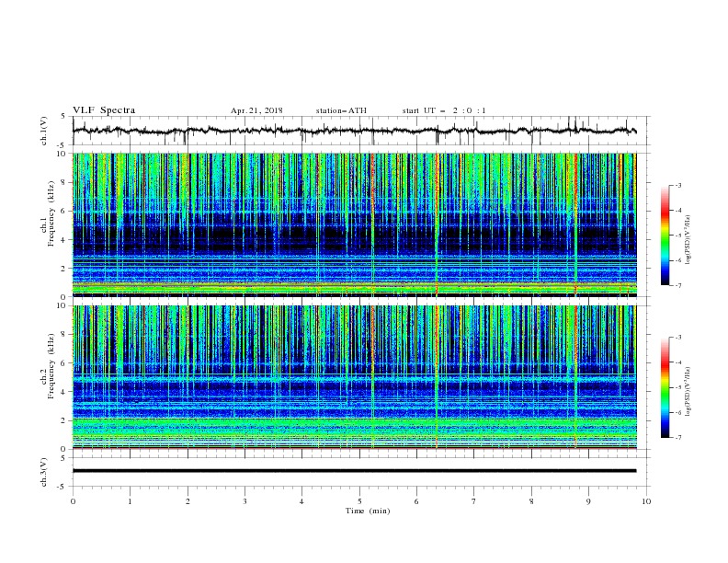Click the ch.2 frequency axis "4" tick label
728x563 pixels.
tap(64, 392)
